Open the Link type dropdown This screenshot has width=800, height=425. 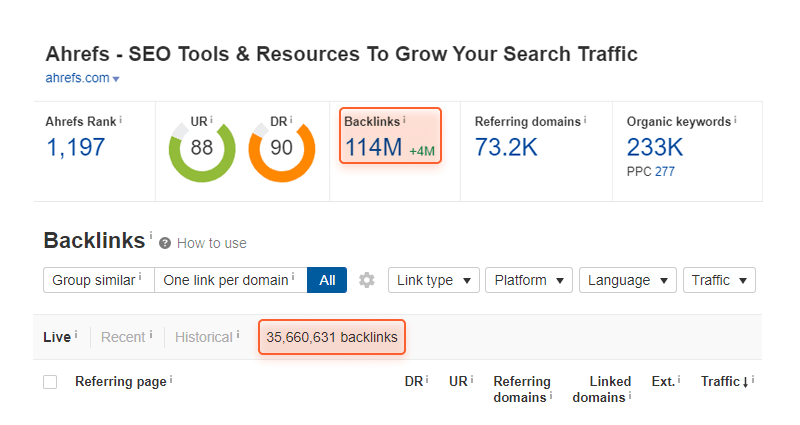[x=433, y=280]
